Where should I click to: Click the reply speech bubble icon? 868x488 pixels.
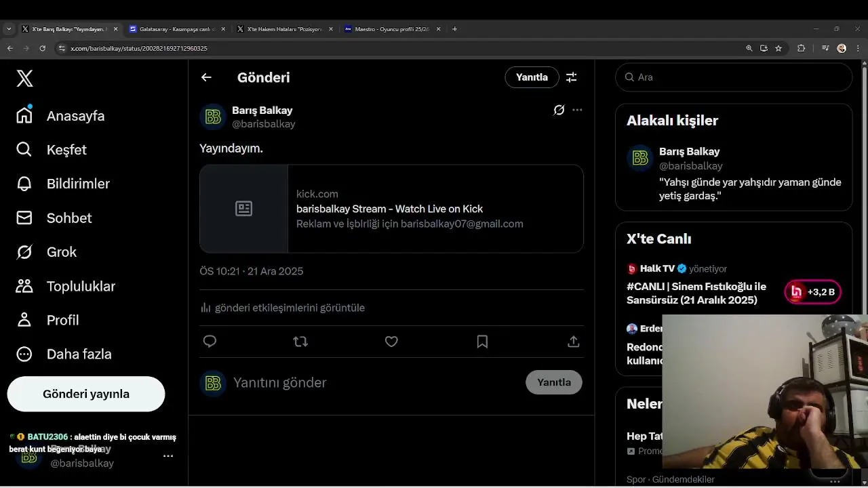click(210, 342)
